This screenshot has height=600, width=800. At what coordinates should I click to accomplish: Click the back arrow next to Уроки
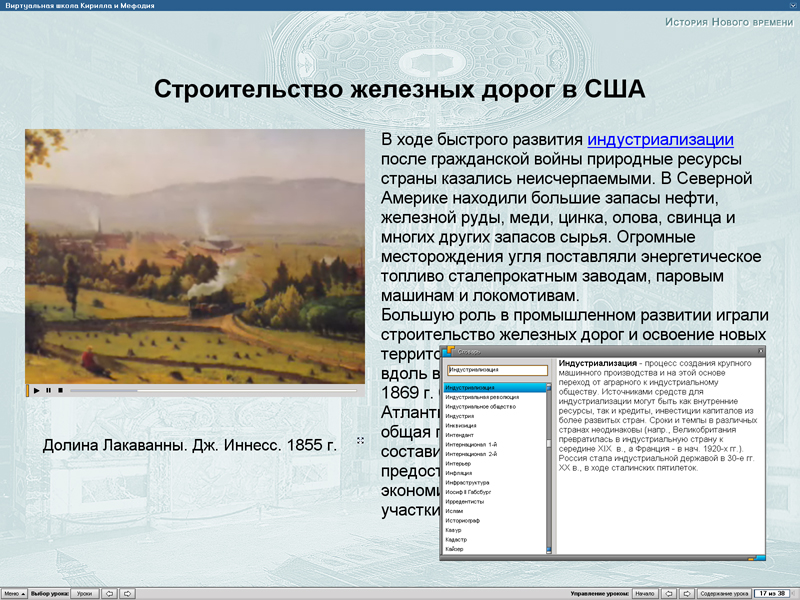pos(107,592)
